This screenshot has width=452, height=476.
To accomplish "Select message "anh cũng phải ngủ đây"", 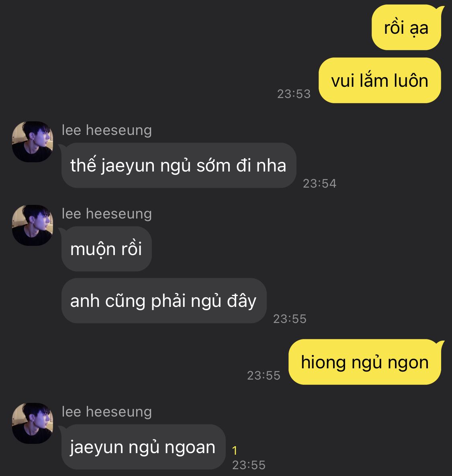I will 164,300.
